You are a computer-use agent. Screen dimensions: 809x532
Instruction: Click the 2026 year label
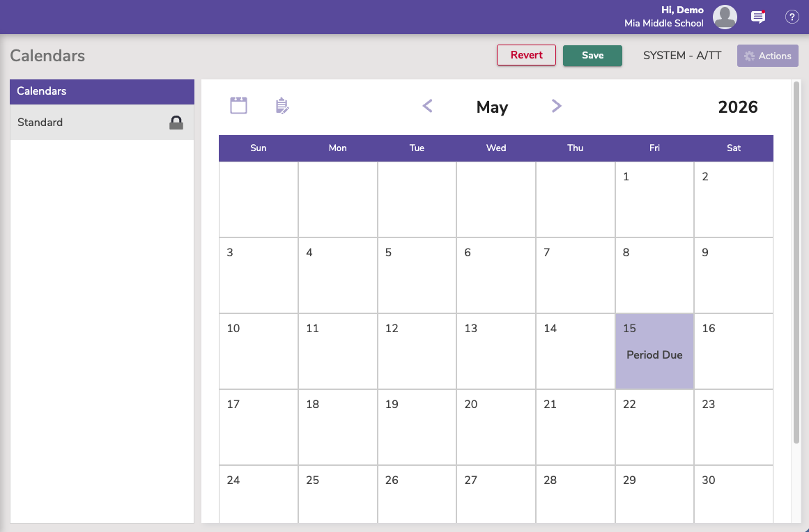[x=738, y=107]
